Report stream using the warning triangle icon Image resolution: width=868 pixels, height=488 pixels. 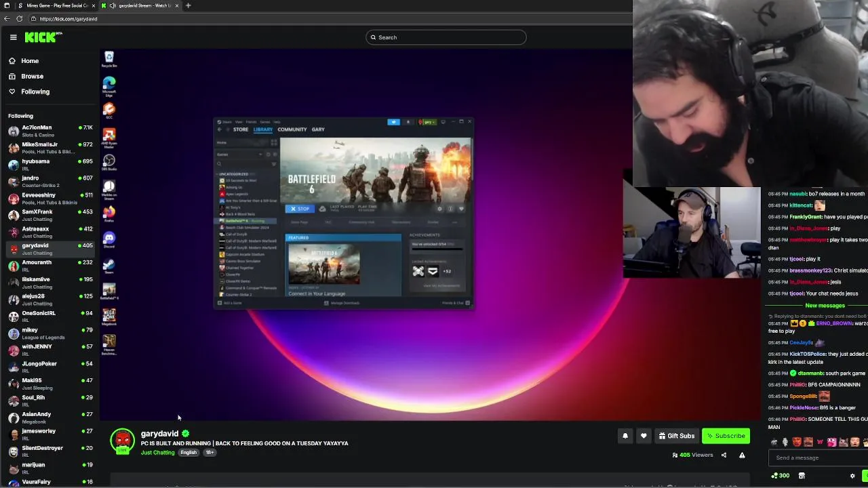pyautogui.click(x=742, y=455)
